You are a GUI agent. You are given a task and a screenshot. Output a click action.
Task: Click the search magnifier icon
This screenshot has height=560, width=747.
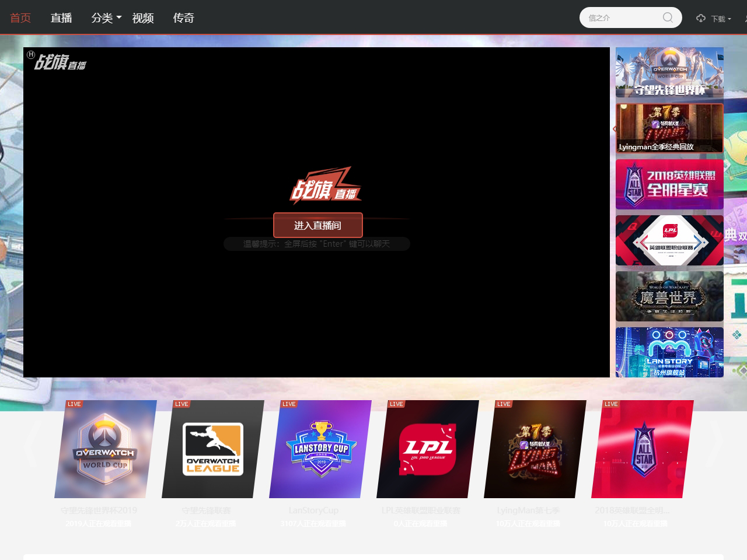(x=668, y=17)
